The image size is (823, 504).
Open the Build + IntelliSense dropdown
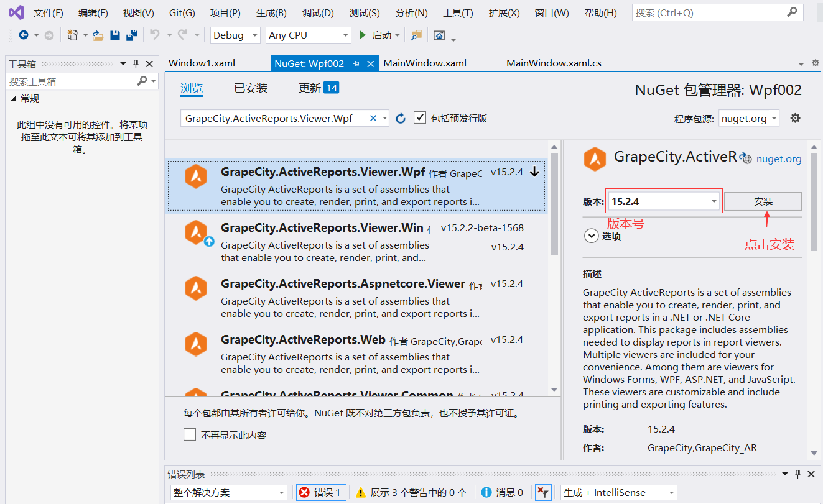point(618,493)
